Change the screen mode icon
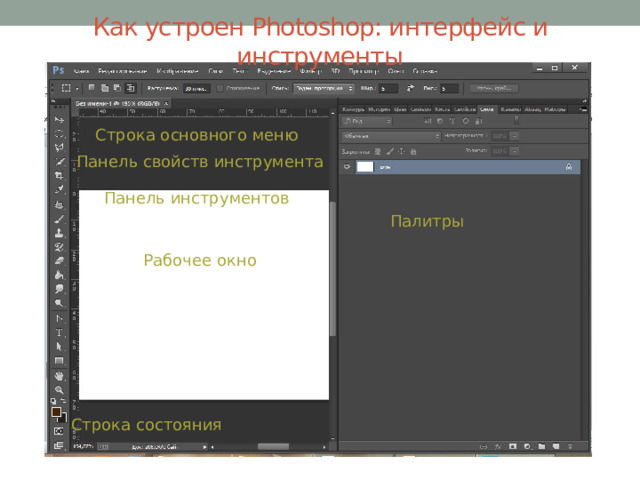The image size is (640, 480). (x=59, y=445)
